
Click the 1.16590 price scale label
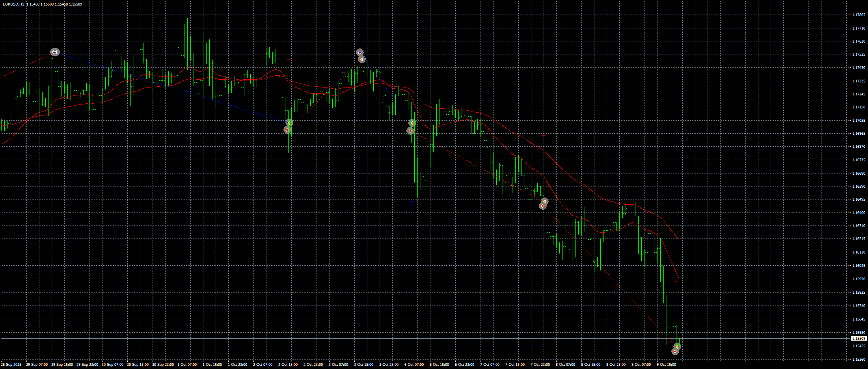point(859,186)
